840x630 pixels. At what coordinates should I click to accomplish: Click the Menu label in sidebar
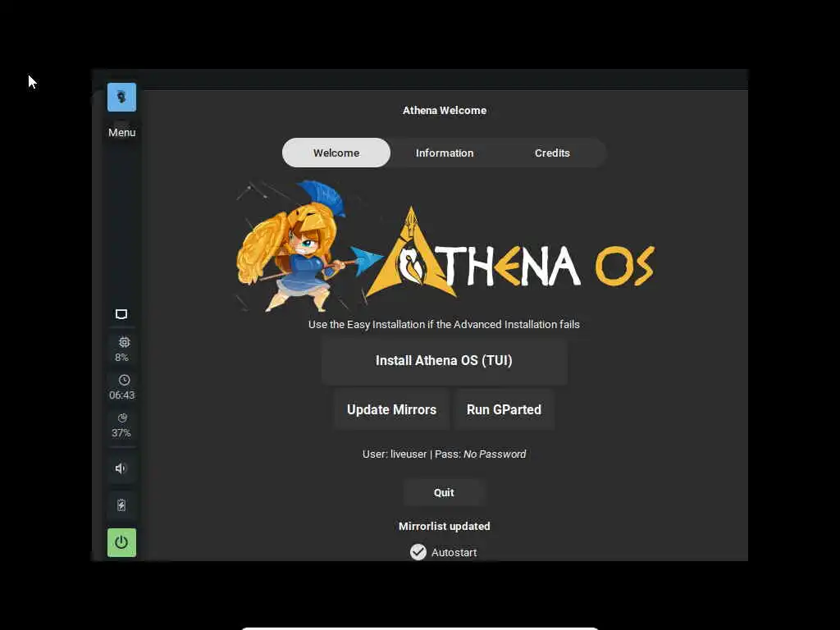[x=122, y=132]
